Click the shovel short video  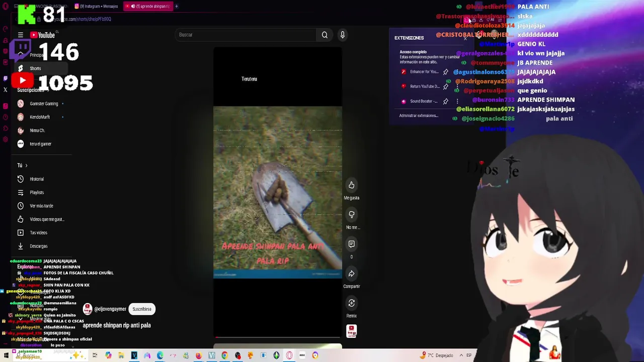278,191
